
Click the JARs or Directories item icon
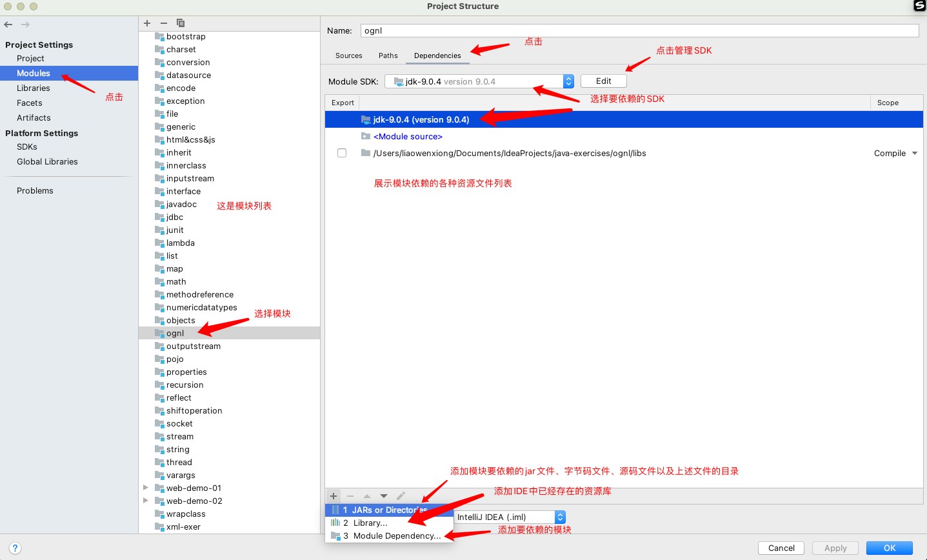(335, 510)
